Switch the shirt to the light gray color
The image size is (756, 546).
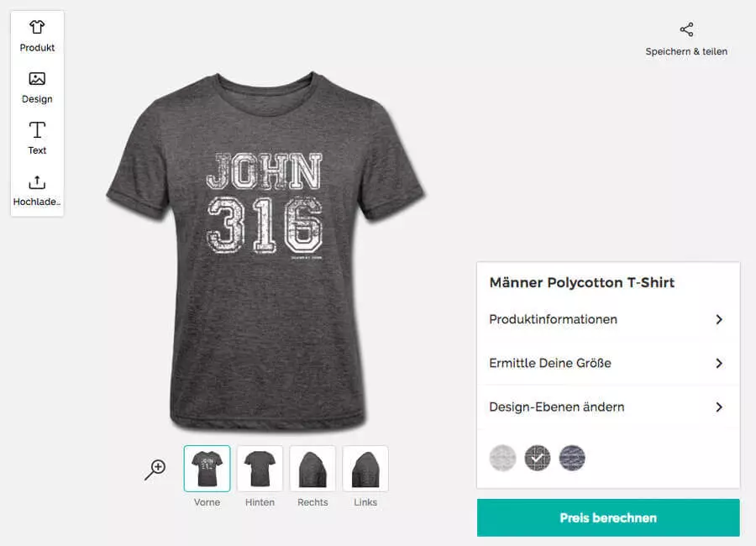click(502, 458)
